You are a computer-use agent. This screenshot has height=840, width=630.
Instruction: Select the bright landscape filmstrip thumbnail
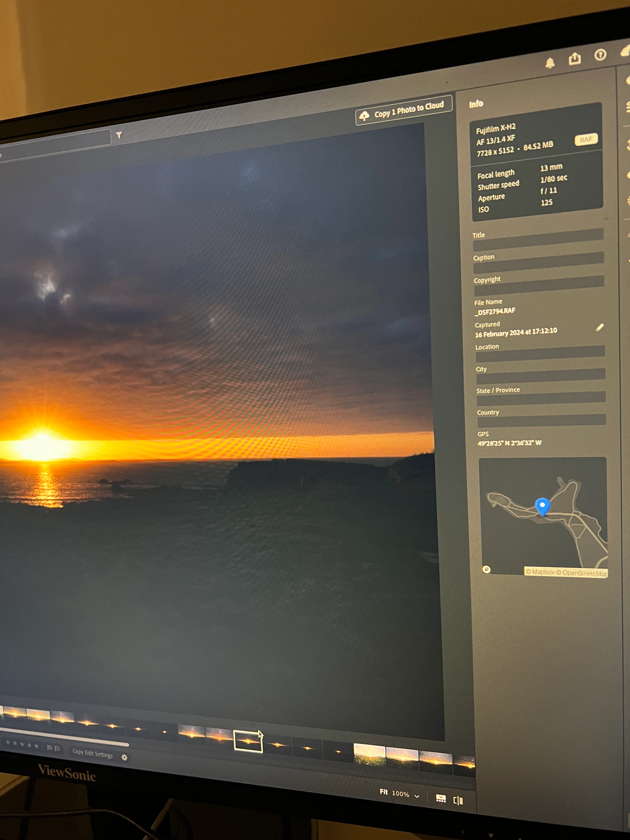pos(370,754)
